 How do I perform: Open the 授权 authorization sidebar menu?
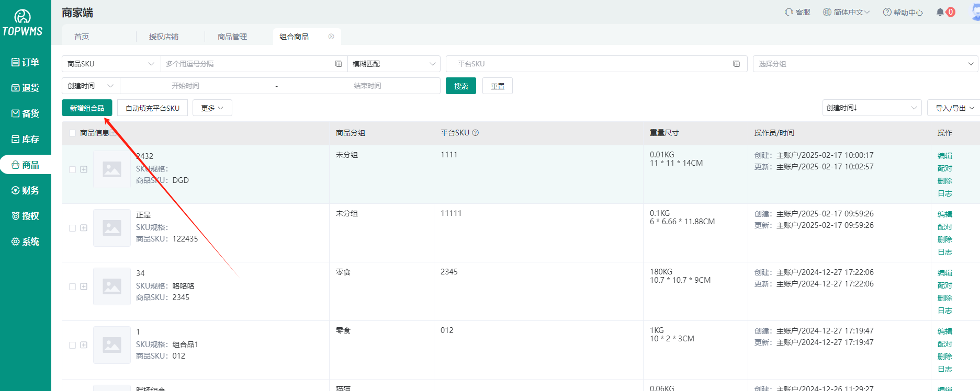point(26,216)
